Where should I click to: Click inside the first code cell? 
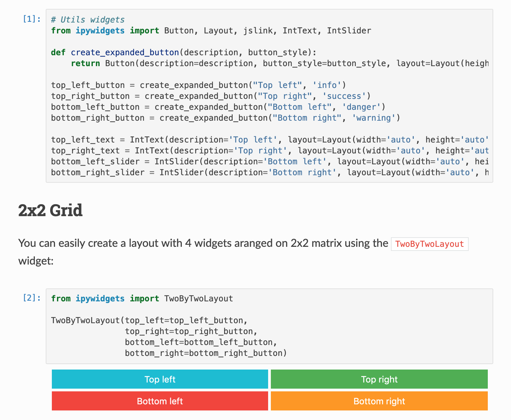point(239,95)
